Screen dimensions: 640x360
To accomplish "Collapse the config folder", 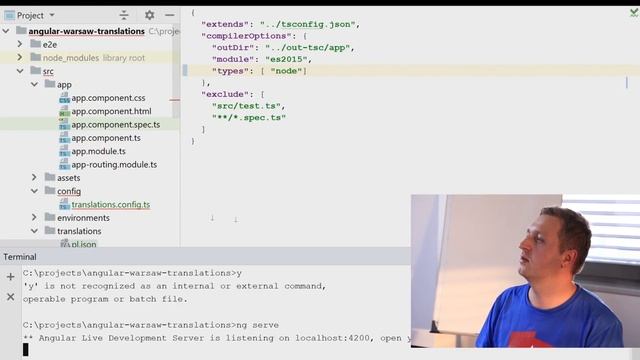I will click(34, 191).
